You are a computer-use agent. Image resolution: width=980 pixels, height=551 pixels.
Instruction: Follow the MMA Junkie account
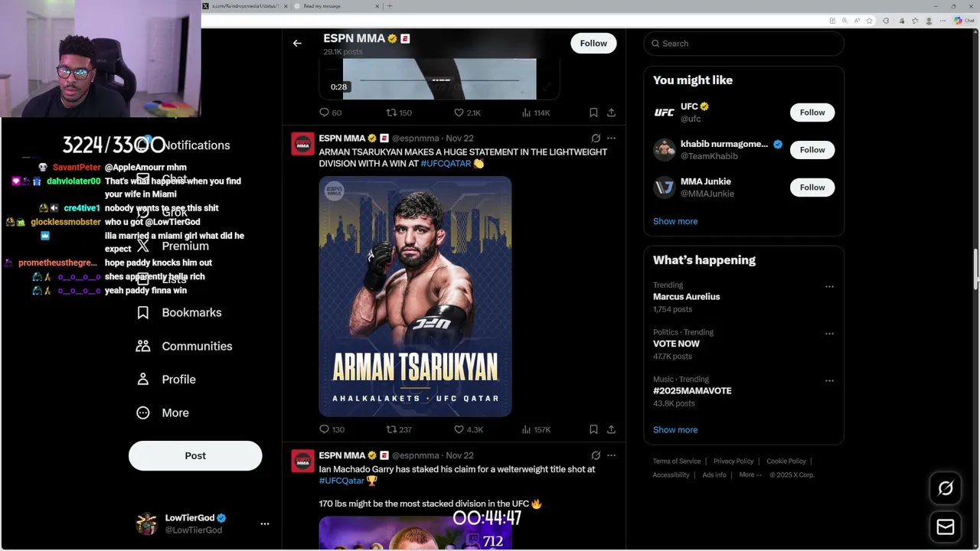pos(812,187)
